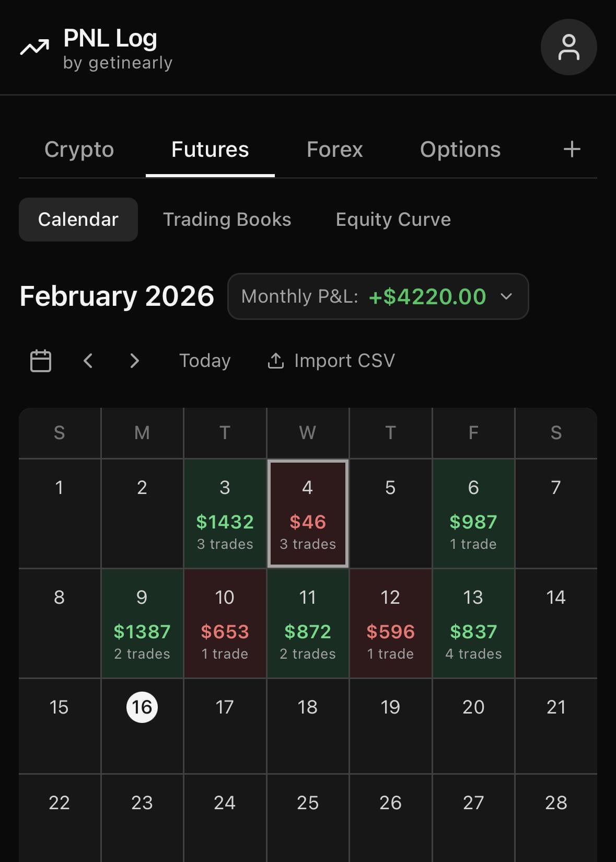The width and height of the screenshot is (616, 862).
Task: Jump to Today in the calendar
Action: 205,361
